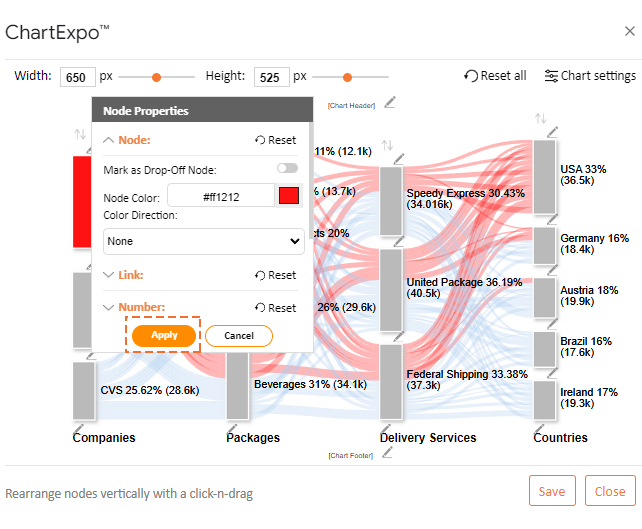Viewport: 642px width, 529px height.
Task: Edit the Companies column label pencil
Action: 78,429
